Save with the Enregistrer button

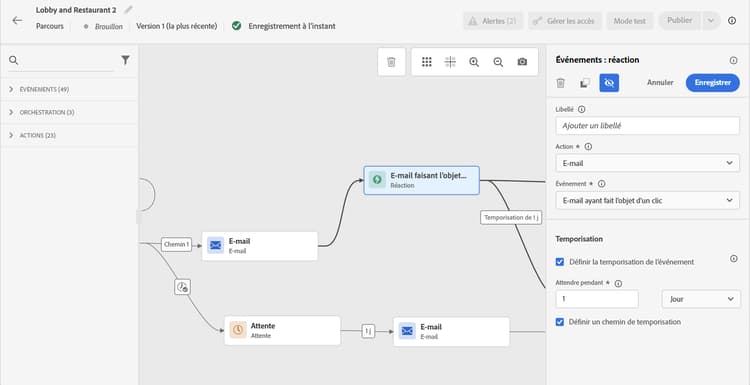click(x=713, y=83)
